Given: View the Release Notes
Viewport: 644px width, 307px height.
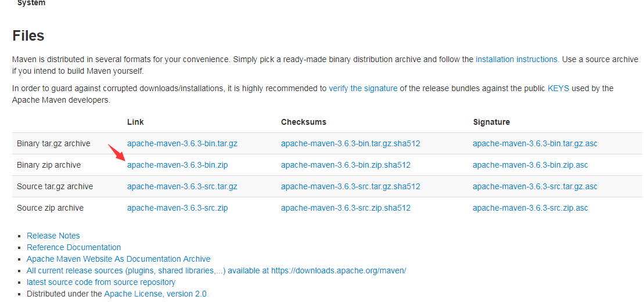Looking at the screenshot, I should [x=53, y=236].
